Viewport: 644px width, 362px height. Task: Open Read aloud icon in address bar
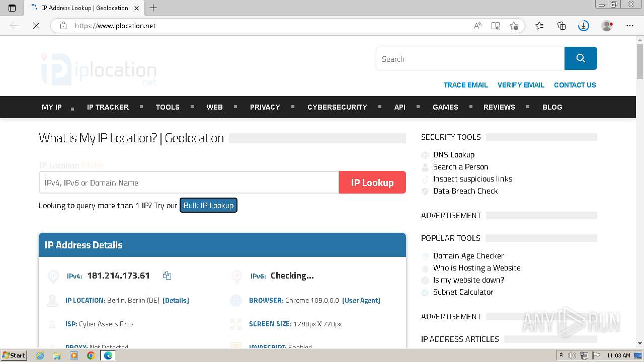pyautogui.click(x=477, y=26)
